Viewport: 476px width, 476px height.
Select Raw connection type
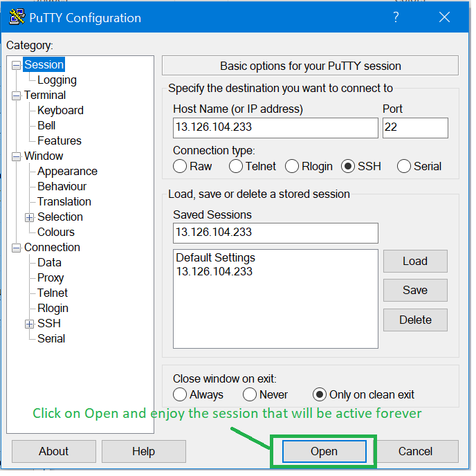click(x=180, y=166)
